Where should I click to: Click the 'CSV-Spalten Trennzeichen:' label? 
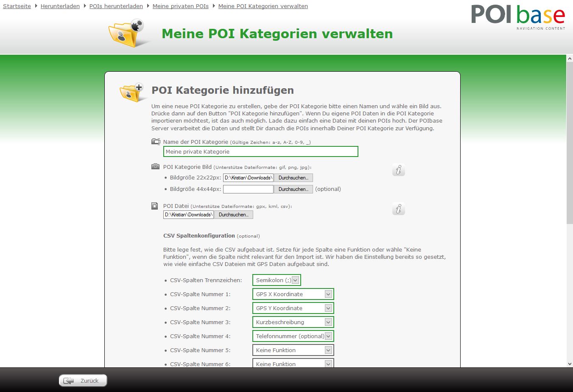(206, 280)
